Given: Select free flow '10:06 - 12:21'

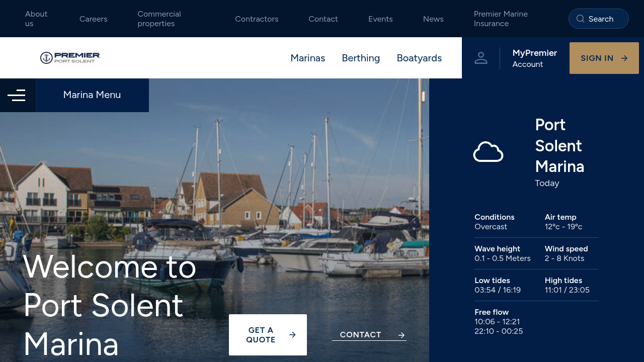Looking at the screenshot, I should [x=497, y=322].
